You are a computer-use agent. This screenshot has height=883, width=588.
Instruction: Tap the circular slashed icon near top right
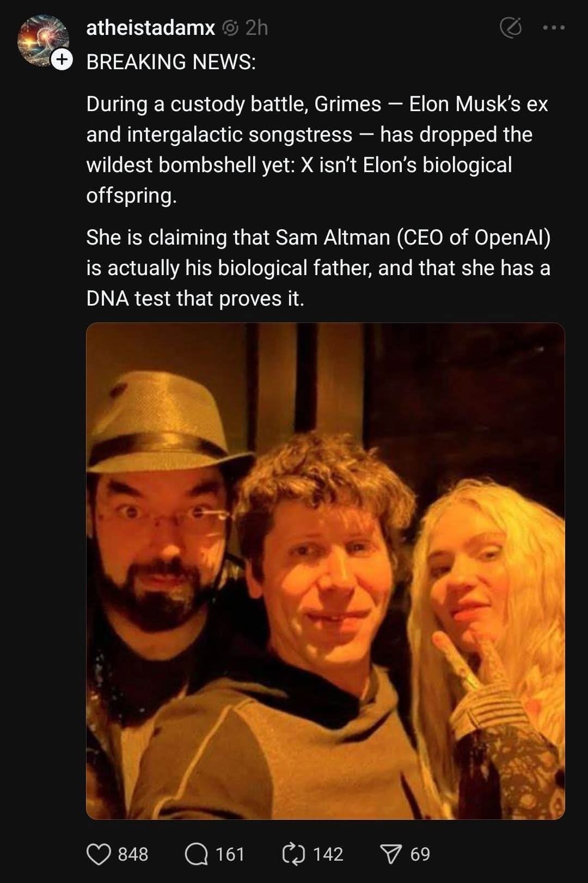511,28
